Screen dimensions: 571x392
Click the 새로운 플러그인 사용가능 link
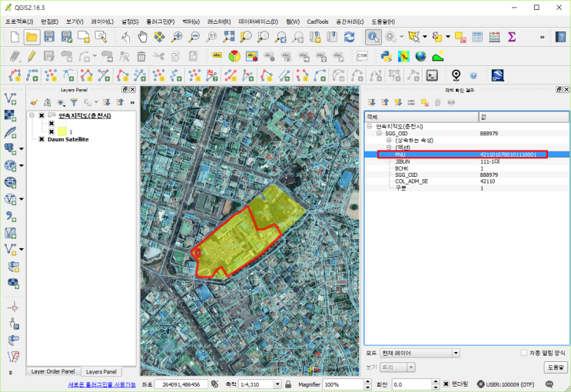tap(101, 384)
